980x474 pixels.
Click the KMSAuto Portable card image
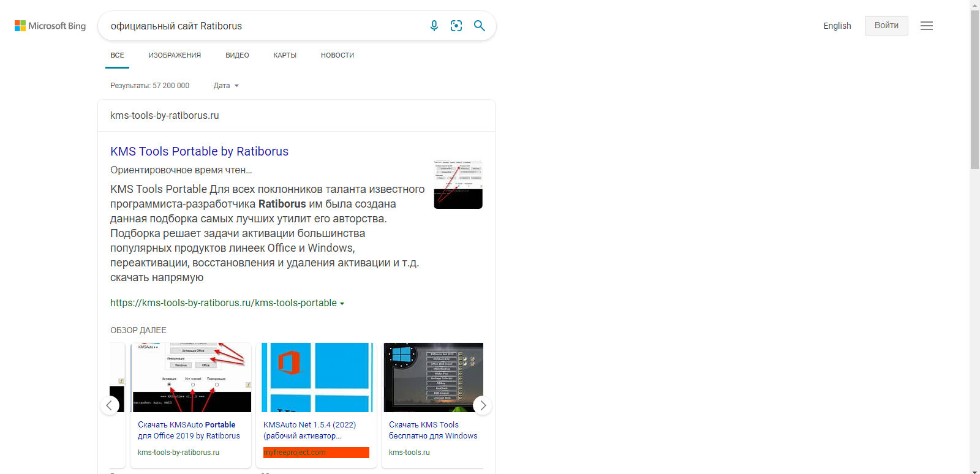[x=191, y=377]
